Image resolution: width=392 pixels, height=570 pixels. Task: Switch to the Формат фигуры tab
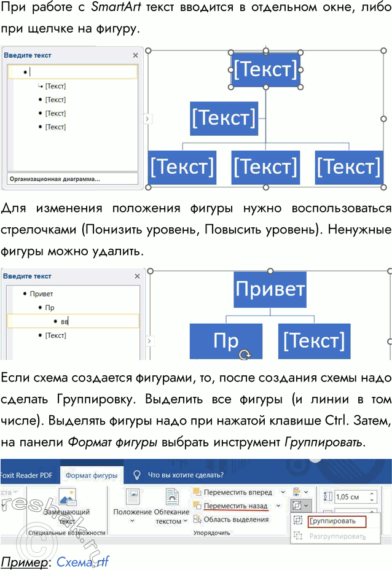click(x=92, y=475)
